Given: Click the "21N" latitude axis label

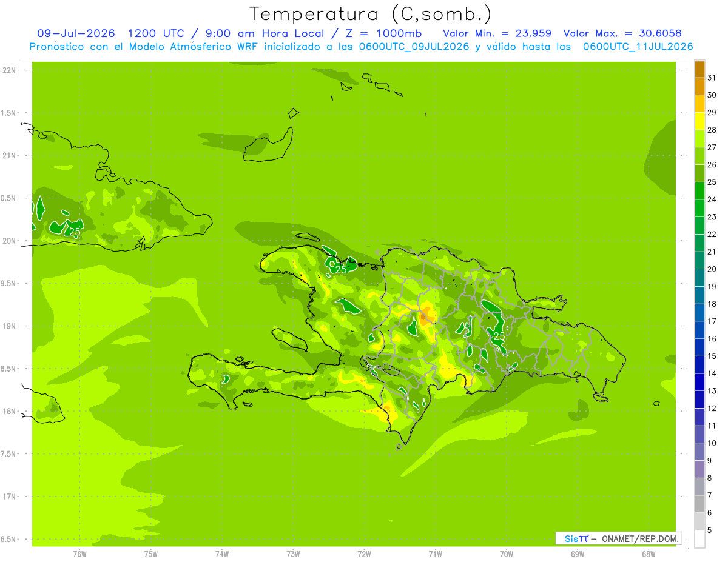Looking at the screenshot, I should pyautogui.click(x=9, y=156).
